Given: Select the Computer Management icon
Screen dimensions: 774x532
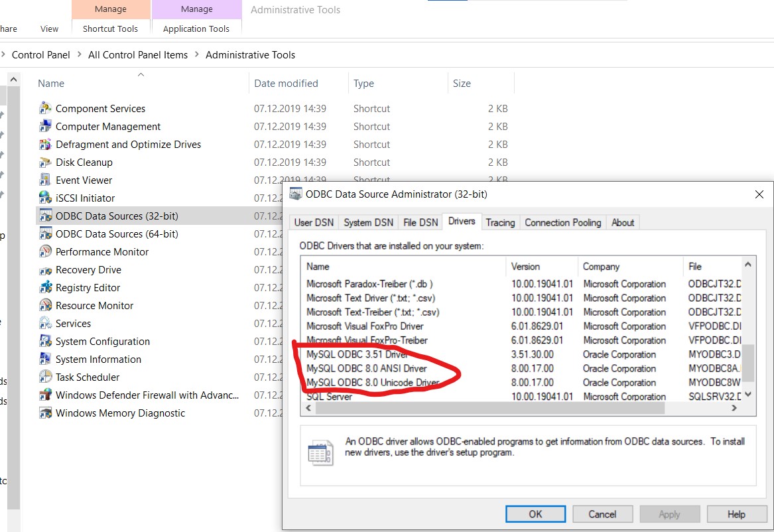Looking at the screenshot, I should [45, 127].
